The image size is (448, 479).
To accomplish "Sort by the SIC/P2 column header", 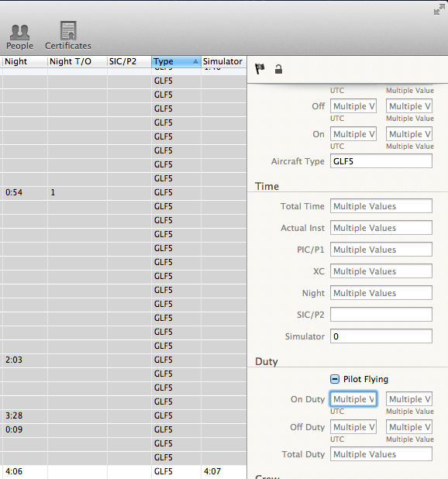I will pyautogui.click(x=129, y=61).
